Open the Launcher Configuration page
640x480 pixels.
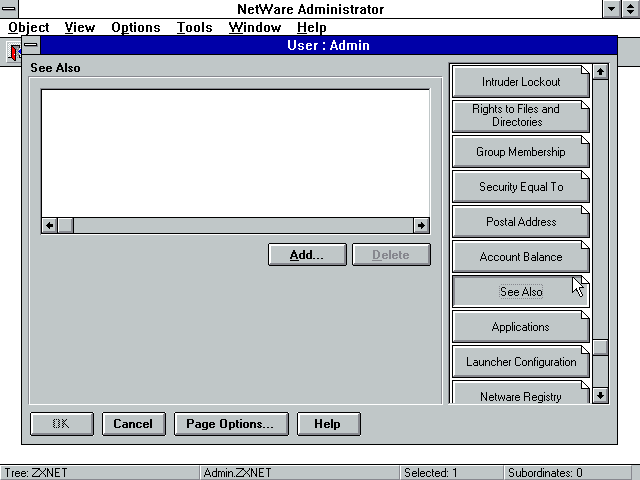tap(520, 362)
